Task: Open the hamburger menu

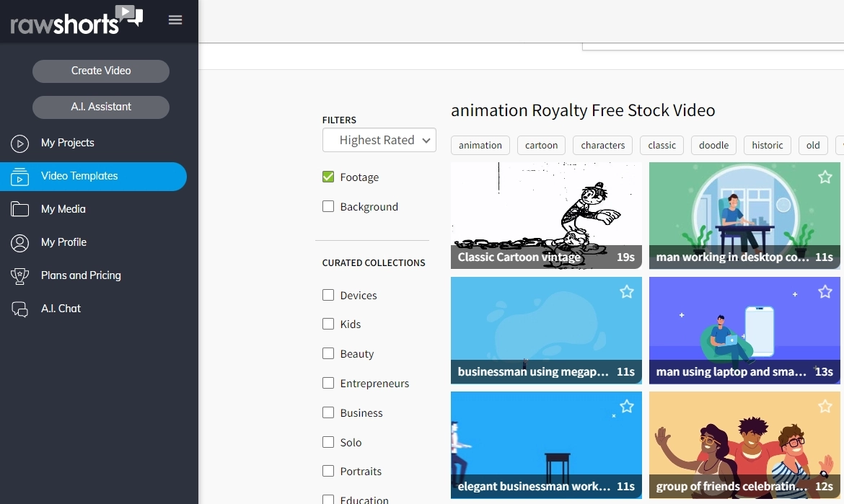Action: (x=175, y=19)
